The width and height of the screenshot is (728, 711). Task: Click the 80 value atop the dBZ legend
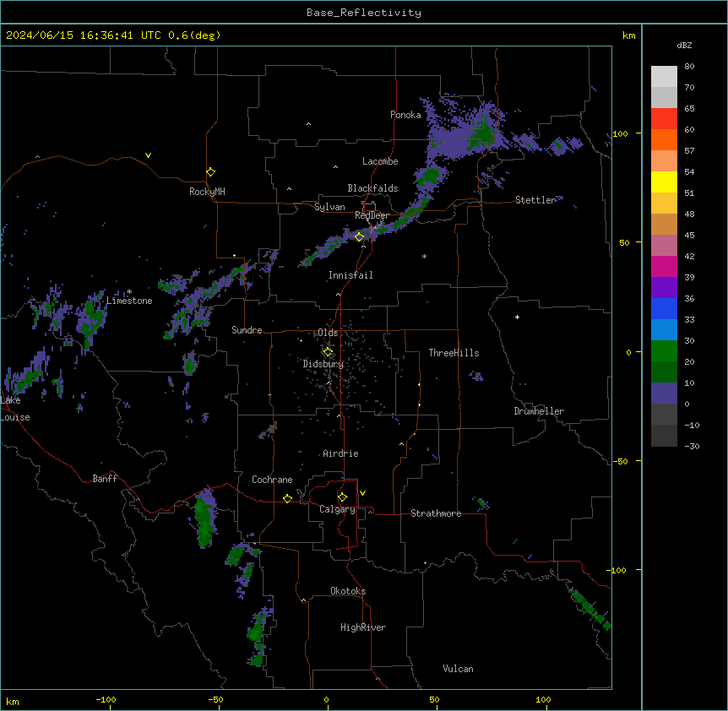click(x=689, y=67)
